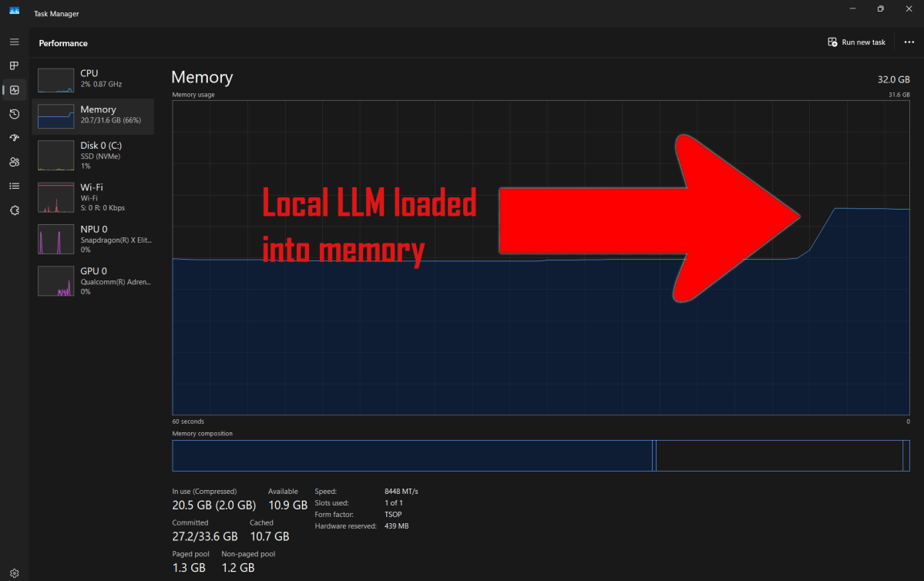The width and height of the screenshot is (924, 581).
Task: Select the Memory performance entry
Action: [x=96, y=115]
